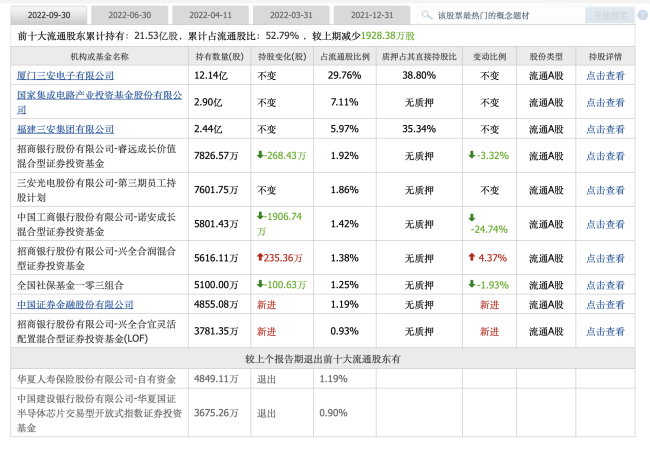Click the -1.93% change ratio

click(x=488, y=285)
